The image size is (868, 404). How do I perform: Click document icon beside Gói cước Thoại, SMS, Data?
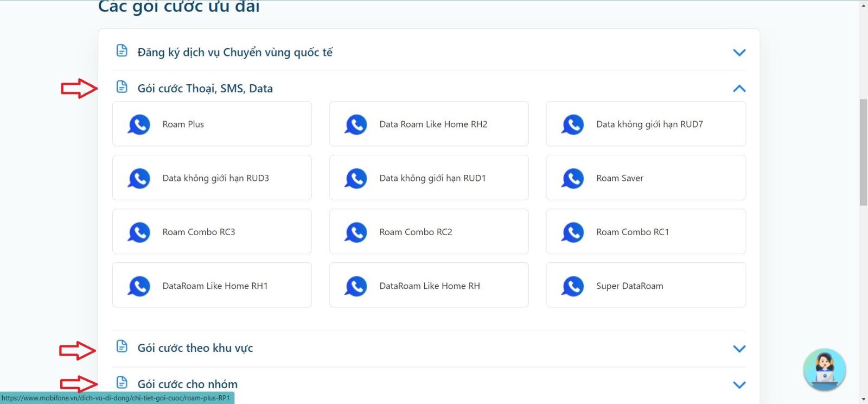click(122, 87)
